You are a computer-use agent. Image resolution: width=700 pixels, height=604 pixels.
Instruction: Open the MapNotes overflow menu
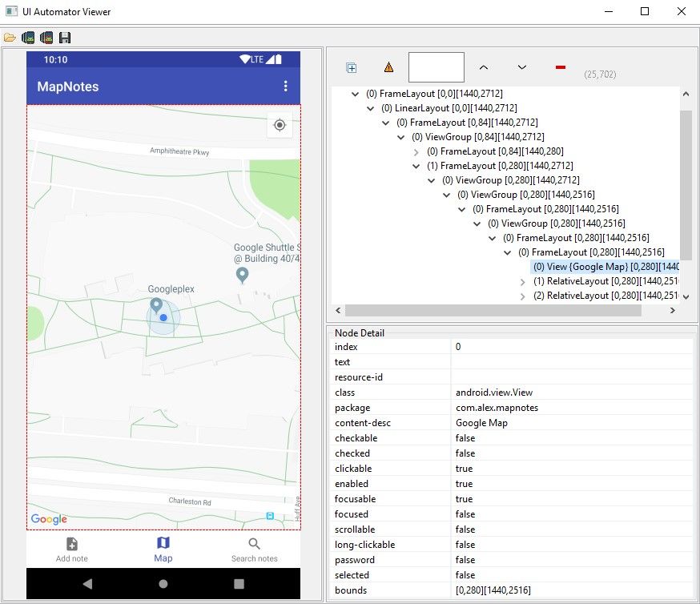(x=286, y=87)
